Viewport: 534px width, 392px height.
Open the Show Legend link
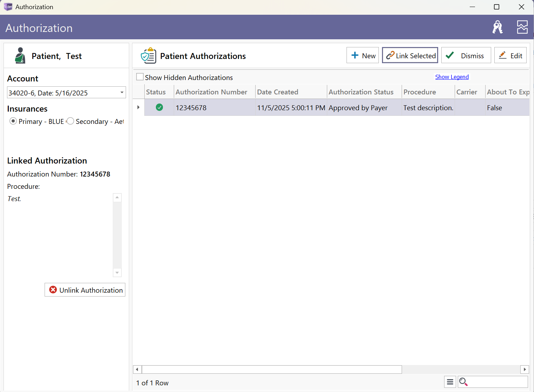(x=452, y=77)
